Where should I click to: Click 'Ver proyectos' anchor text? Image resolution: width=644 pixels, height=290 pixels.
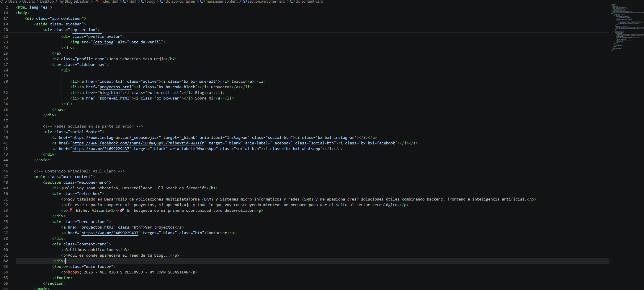[x=160, y=227]
